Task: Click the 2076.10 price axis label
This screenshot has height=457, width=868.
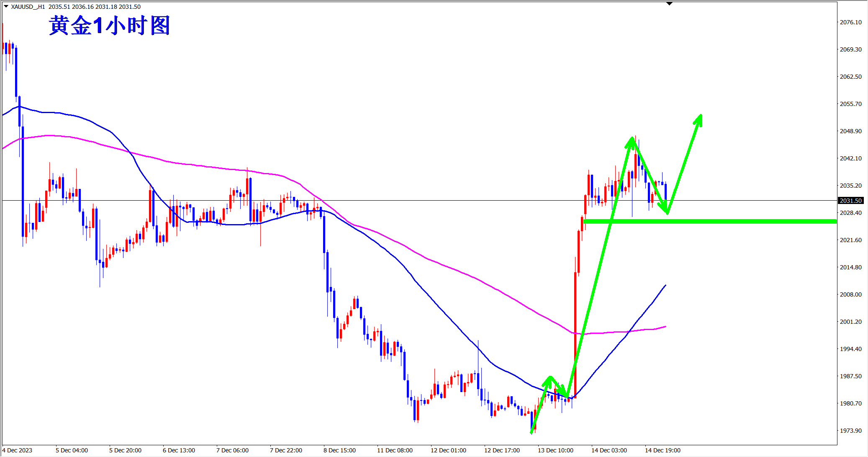Action: pyautogui.click(x=850, y=22)
